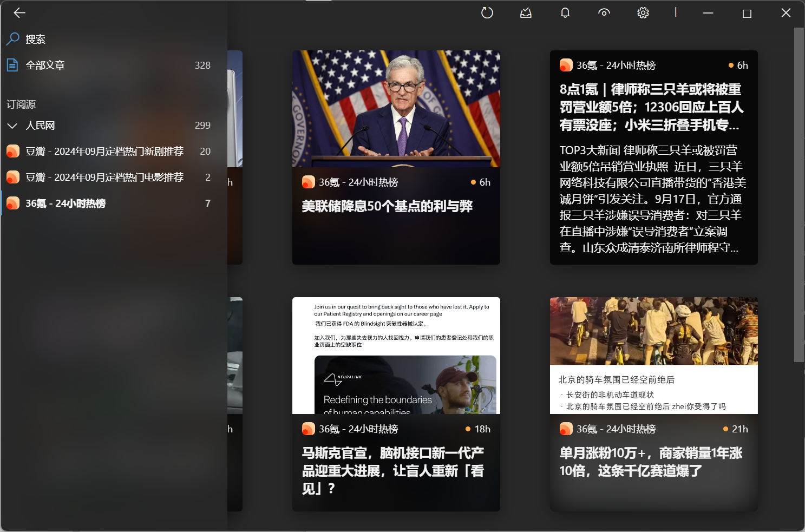
Task: Toggle the eye view-mode icon
Action: click(604, 12)
